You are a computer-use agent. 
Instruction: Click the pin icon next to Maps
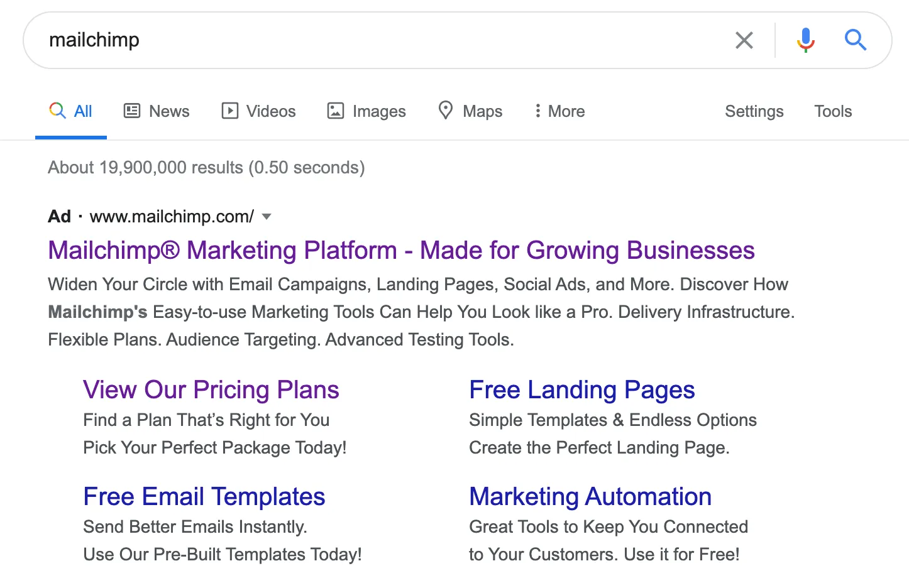446,111
